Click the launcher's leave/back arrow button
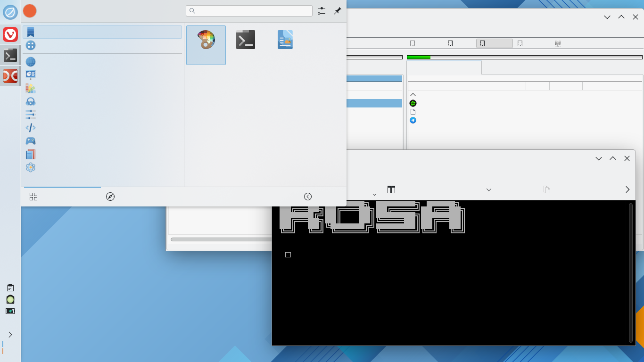 coord(308,197)
